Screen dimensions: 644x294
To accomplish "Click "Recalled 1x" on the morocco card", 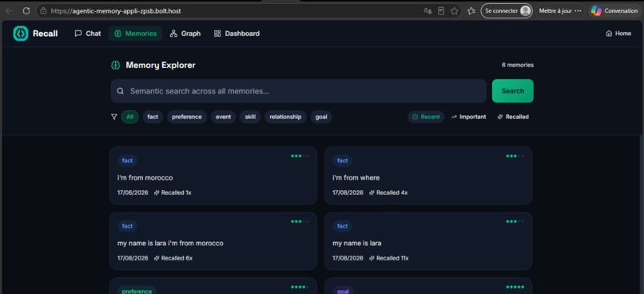I will pyautogui.click(x=173, y=193).
